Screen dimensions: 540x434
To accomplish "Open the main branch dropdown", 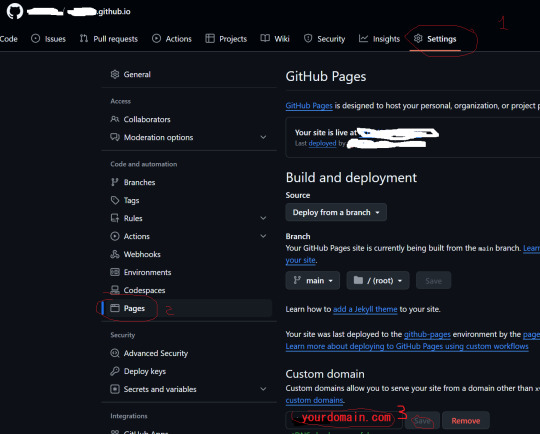I will (313, 280).
